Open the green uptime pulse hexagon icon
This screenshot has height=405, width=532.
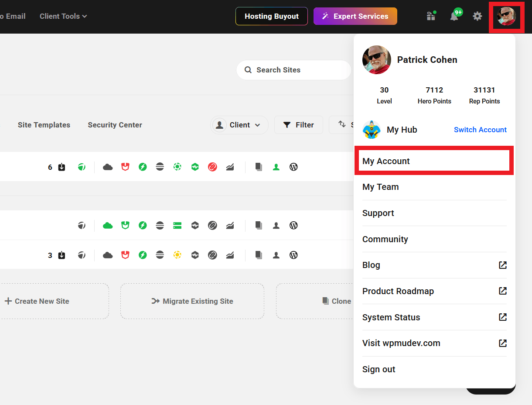[195, 167]
